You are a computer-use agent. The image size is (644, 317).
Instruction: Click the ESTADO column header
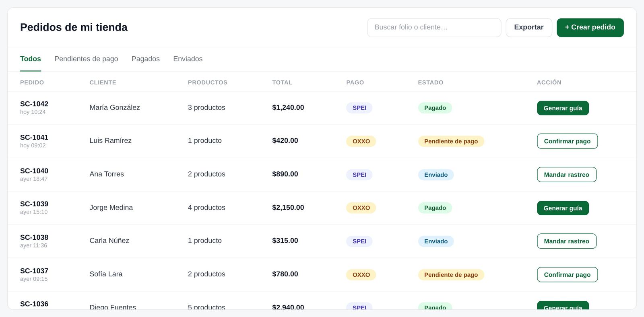[430, 82]
